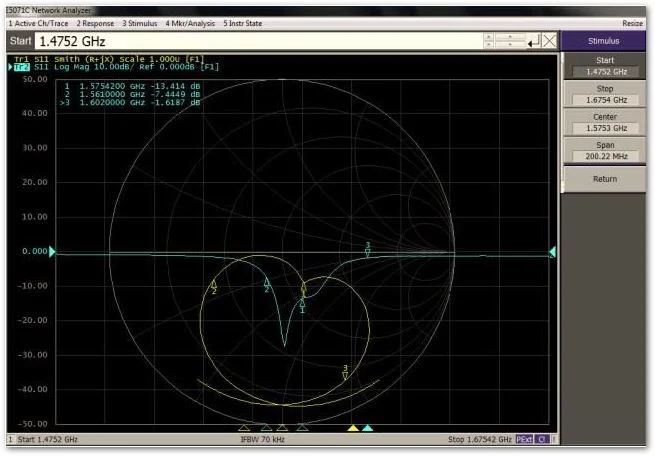Select the Stop 1.6754 GHz softkey
655x456 pixels.
[x=605, y=94]
